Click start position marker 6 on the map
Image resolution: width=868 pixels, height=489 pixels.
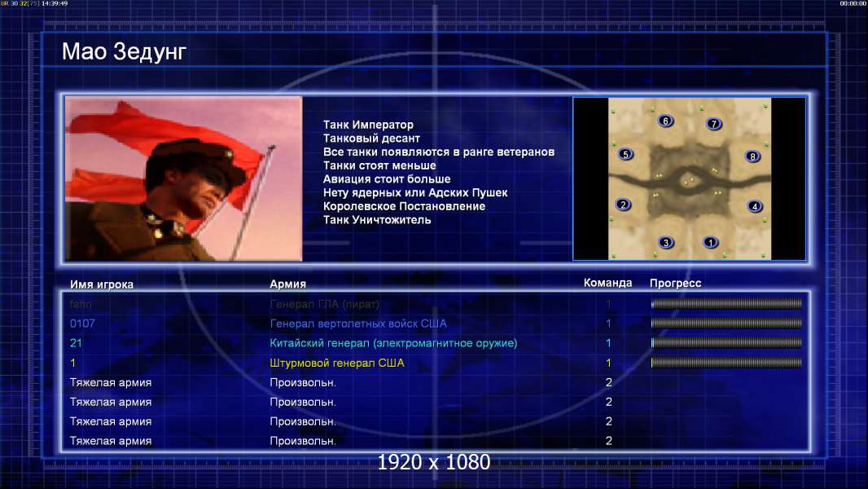(665, 121)
